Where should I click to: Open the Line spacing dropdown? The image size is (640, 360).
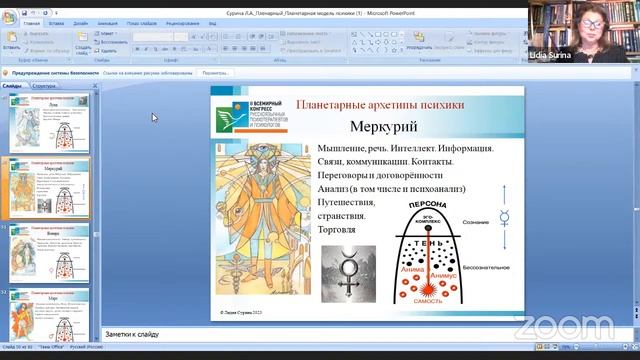(272, 37)
